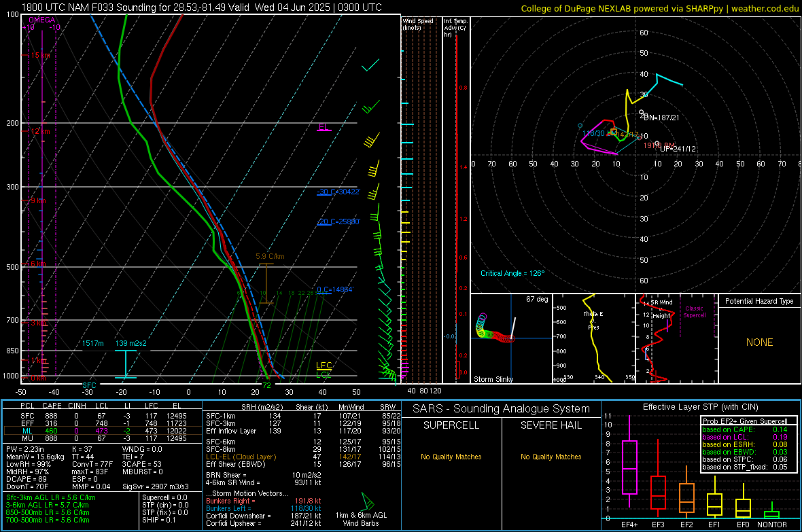The height and width of the screenshot is (532, 802).
Task: Click the 'ConvT = 77F' value
Action: (92, 465)
